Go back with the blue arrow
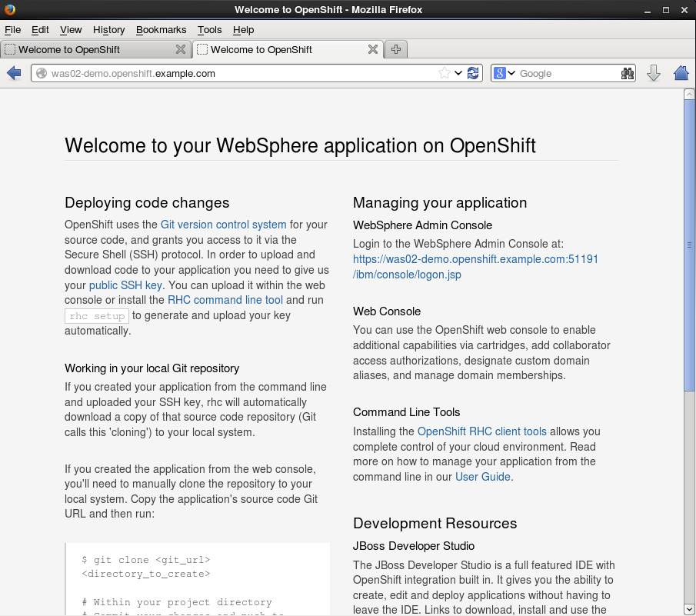 (14, 73)
